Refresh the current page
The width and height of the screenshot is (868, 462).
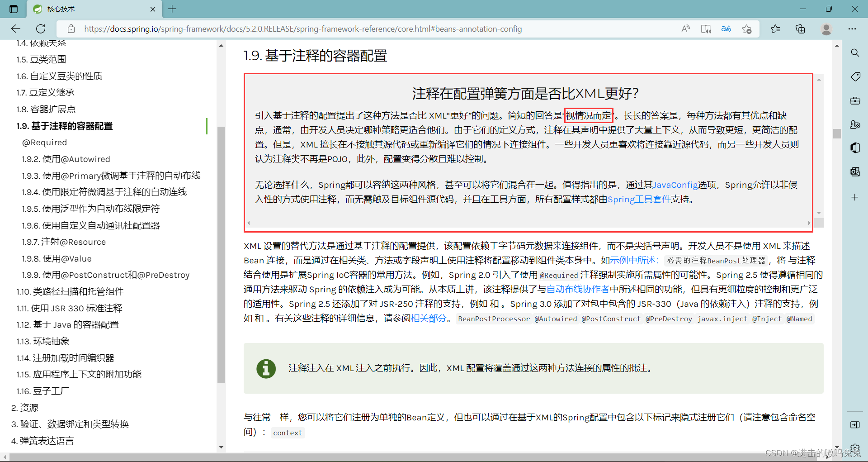(x=41, y=29)
